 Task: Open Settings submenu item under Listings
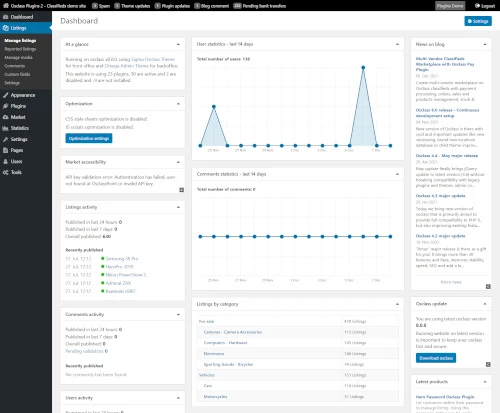pyautogui.click(x=12, y=83)
